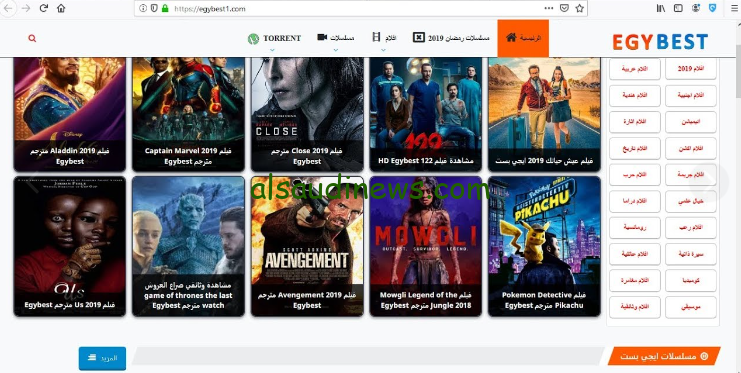
Task: Open the Captain Marvel 2019 poster
Action: pos(189,114)
